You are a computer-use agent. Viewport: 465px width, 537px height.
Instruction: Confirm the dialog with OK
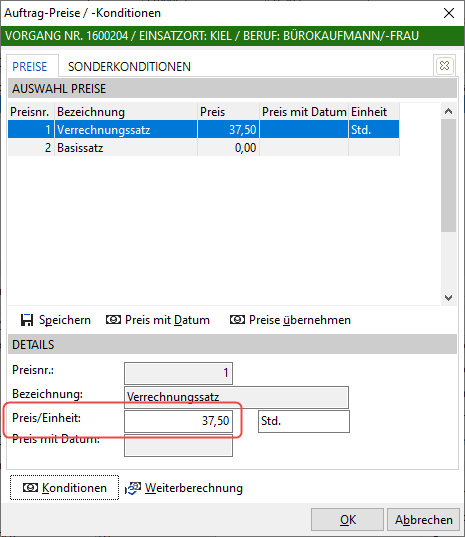pos(347,520)
